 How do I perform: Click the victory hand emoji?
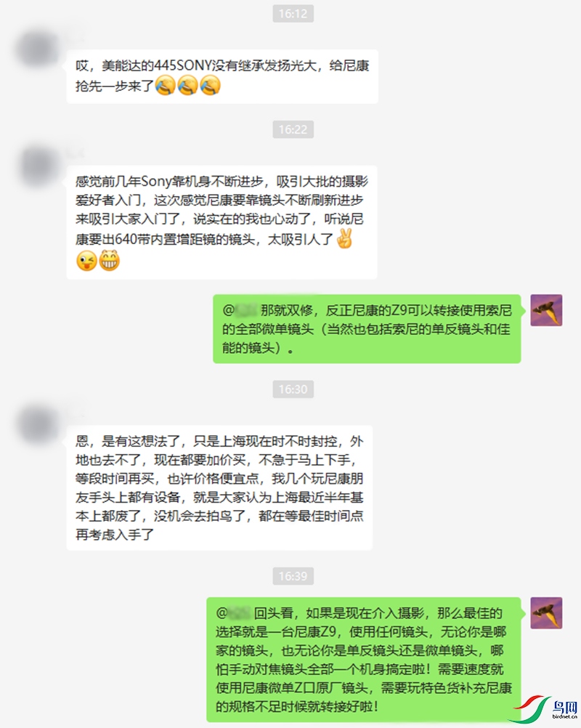pyautogui.click(x=344, y=238)
